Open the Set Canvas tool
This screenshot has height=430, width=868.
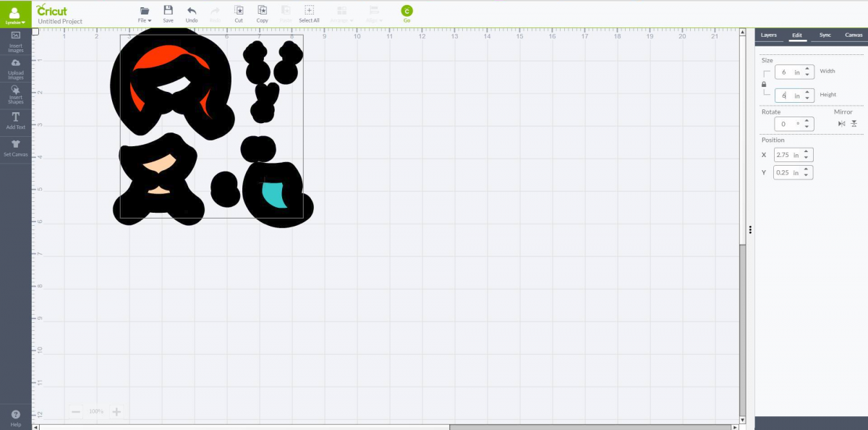pos(15,147)
